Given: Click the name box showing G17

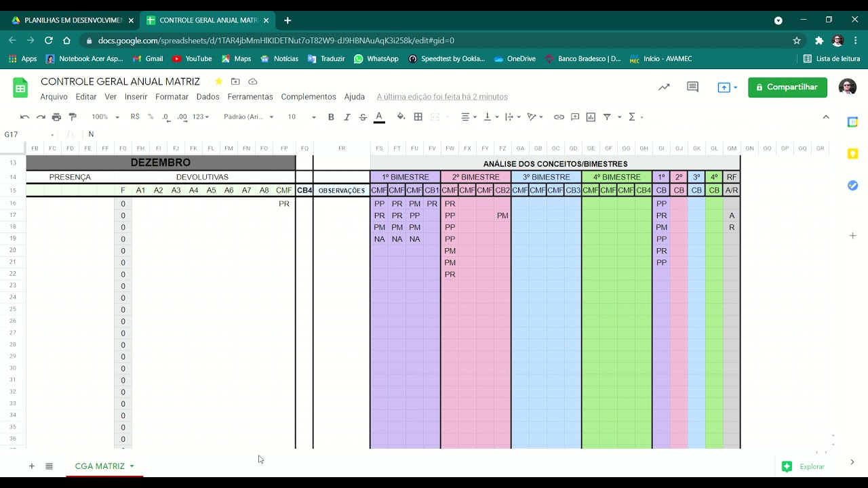Looking at the screenshot, I should tap(29, 134).
